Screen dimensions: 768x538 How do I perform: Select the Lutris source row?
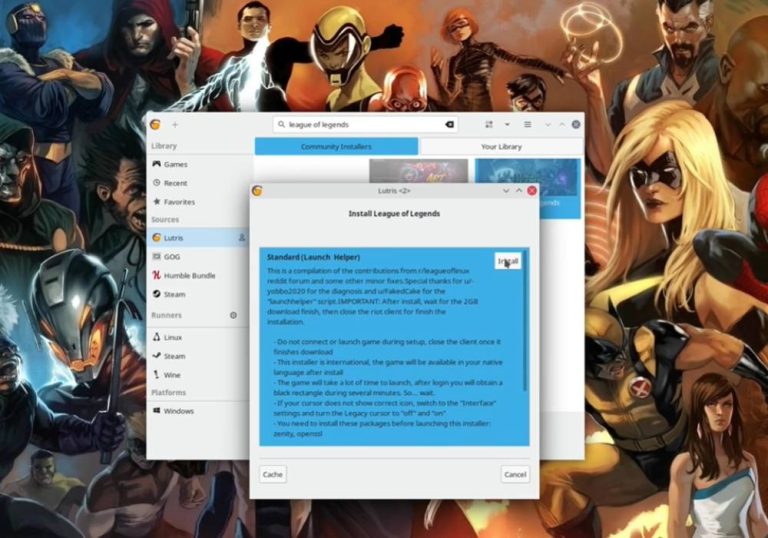(198, 238)
